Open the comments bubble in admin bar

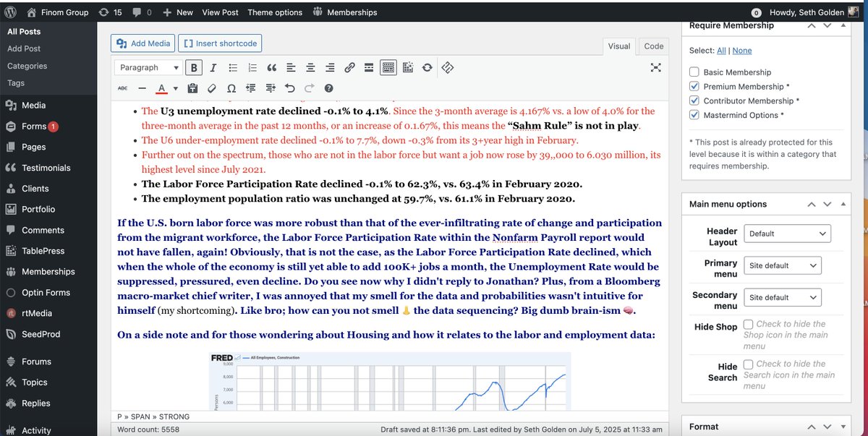pyautogui.click(x=142, y=12)
